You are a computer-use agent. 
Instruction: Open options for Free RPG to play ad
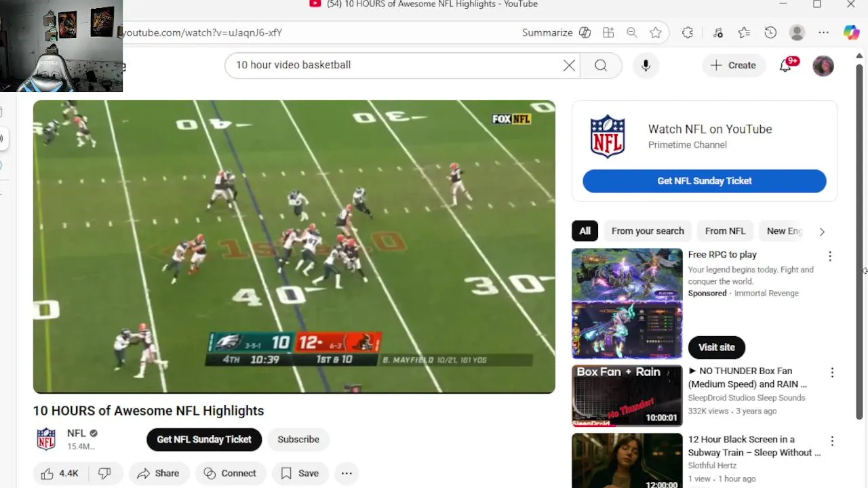click(830, 256)
